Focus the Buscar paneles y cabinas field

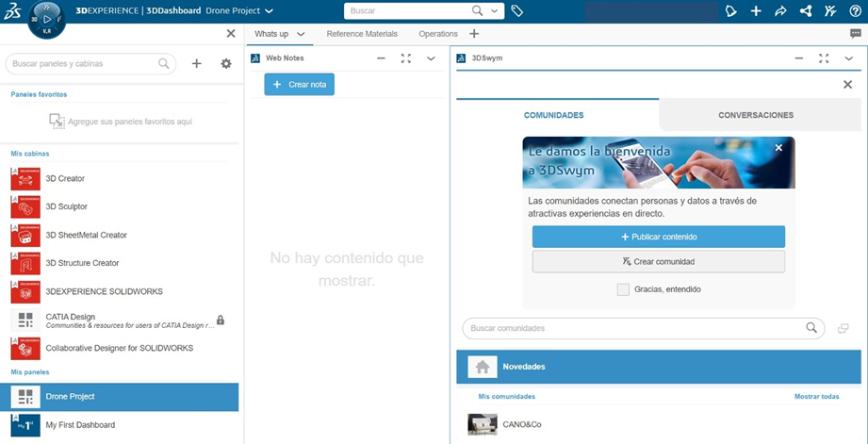pyautogui.click(x=90, y=64)
